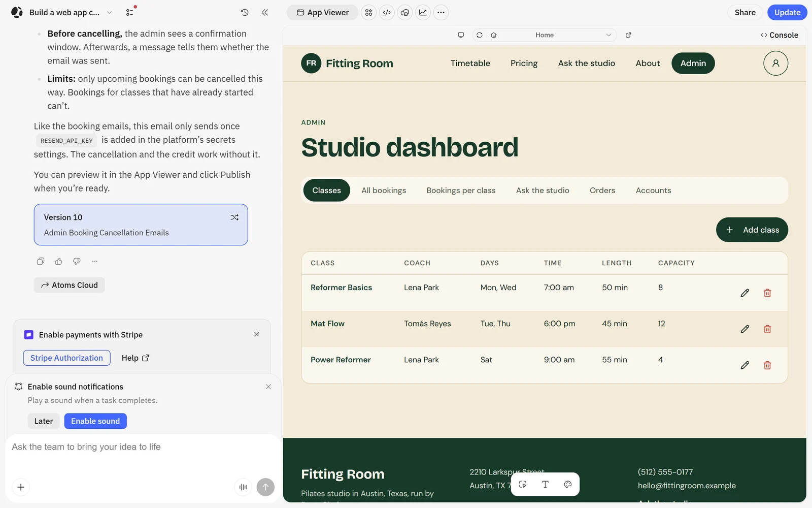Edit the Mat Flow class
The width and height of the screenshot is (812, 508).
(745, 329)
